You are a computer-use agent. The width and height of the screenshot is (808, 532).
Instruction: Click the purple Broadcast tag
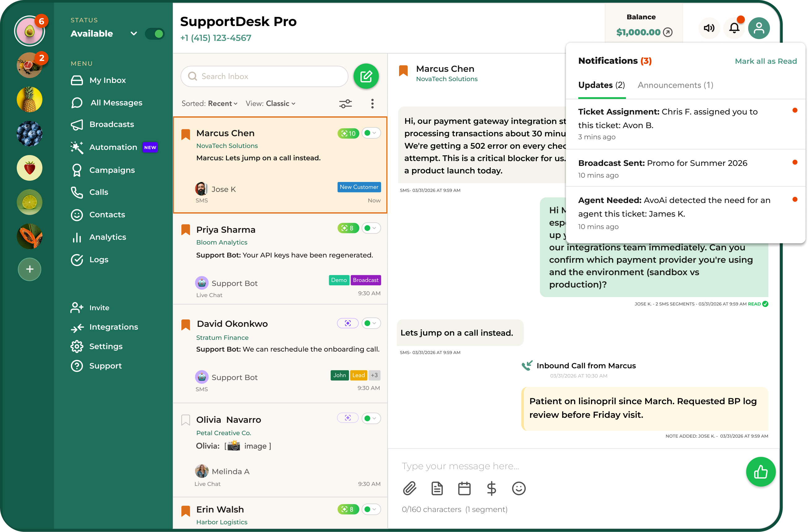coord(366,280)
